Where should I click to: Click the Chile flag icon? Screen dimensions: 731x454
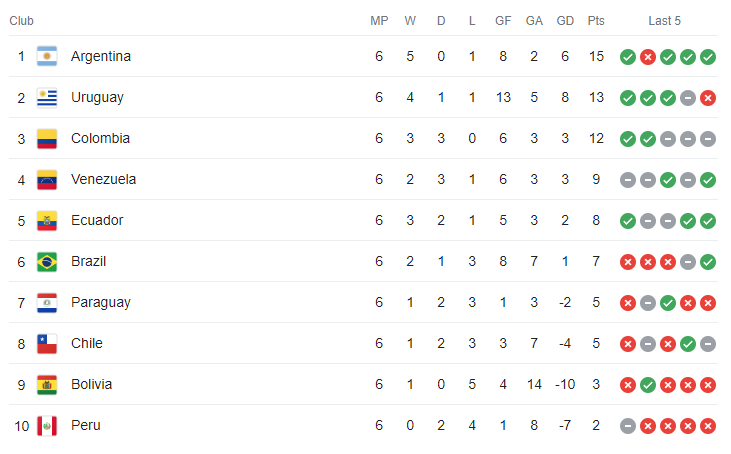pos(47,344)
